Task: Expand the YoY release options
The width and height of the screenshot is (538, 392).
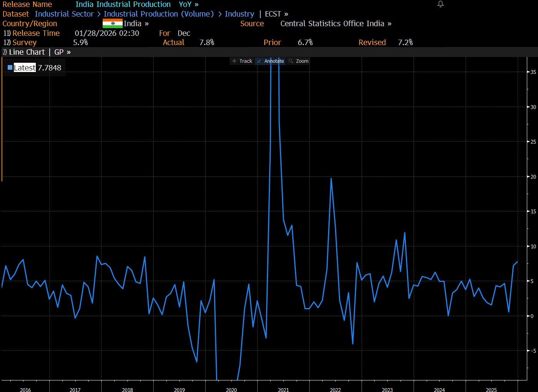Action: coord(189,4)
